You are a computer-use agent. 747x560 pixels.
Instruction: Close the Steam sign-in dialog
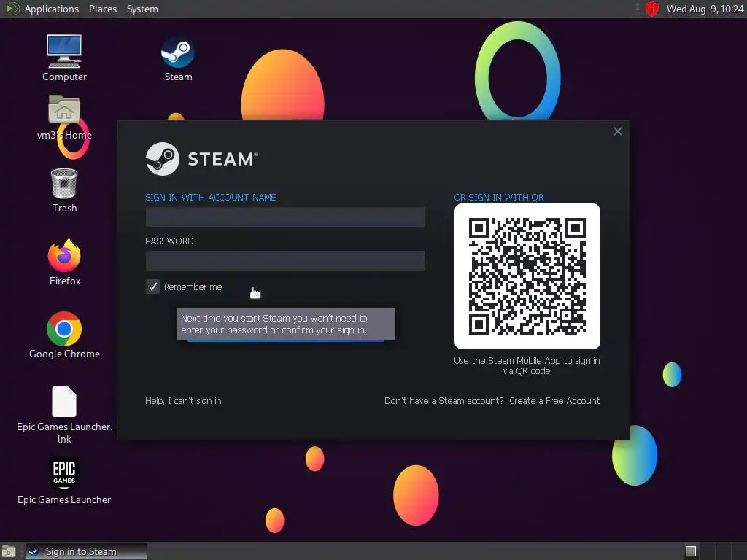[x=617, y=131]
